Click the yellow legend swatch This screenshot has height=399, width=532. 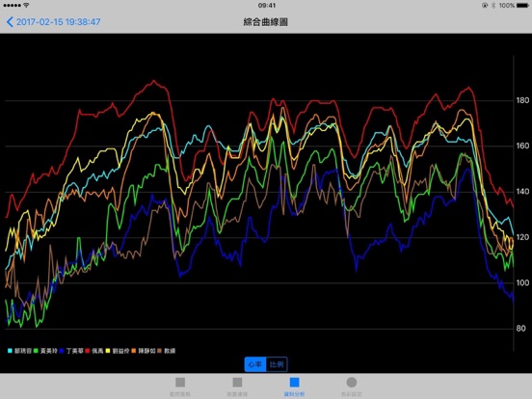pos(108,351)
